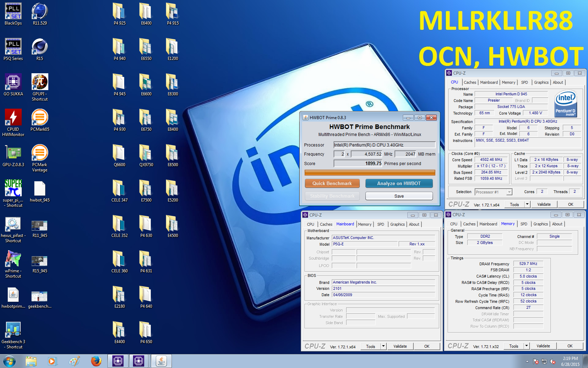This screenshot has width=588, height=368.
Task: Launch PCMark Vantage desktop icon
Action: click(40, 158)
